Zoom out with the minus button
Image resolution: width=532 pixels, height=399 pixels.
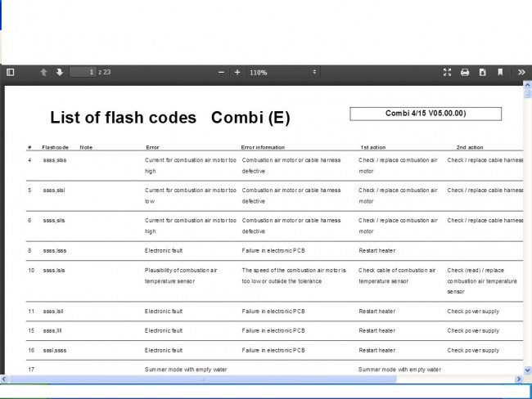(x=221, y=72)
